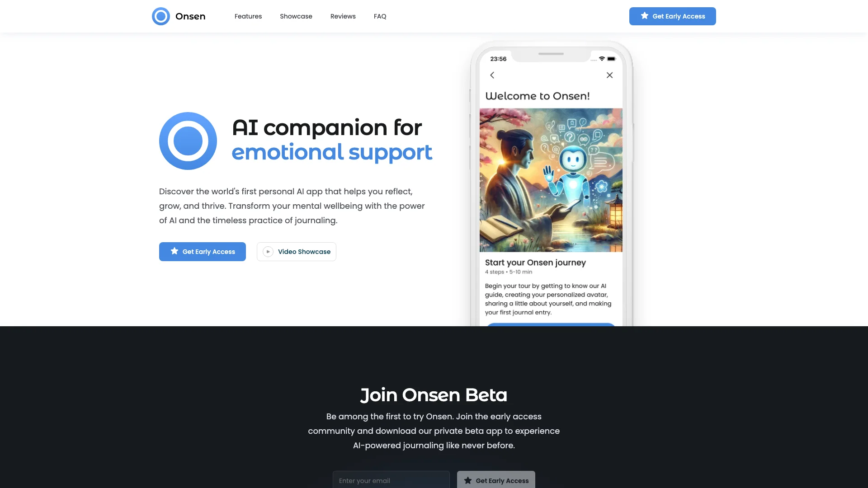Select the Showcase navigation tab
Viewport: 868px width, 488px height.
[296, 16]
